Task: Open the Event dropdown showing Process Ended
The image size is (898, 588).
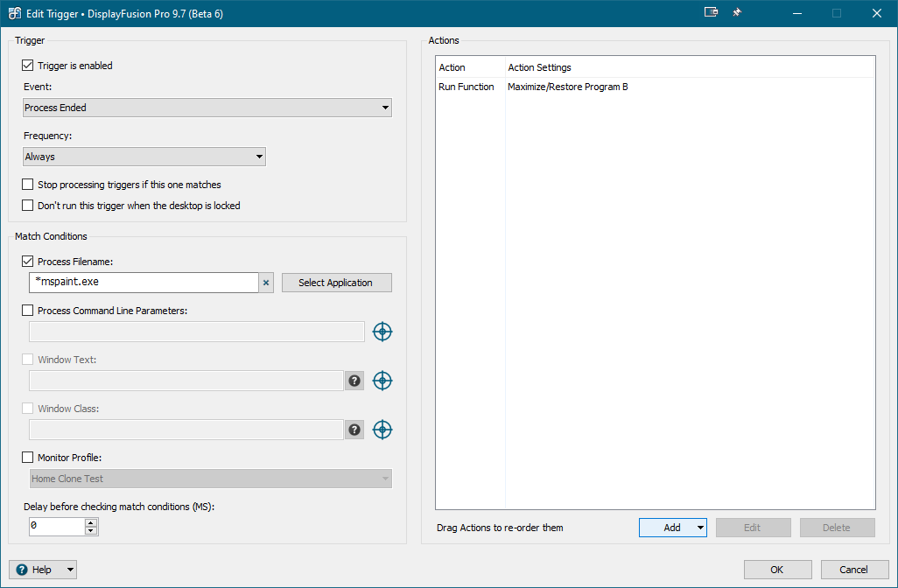Action: [x=207, y=108]
